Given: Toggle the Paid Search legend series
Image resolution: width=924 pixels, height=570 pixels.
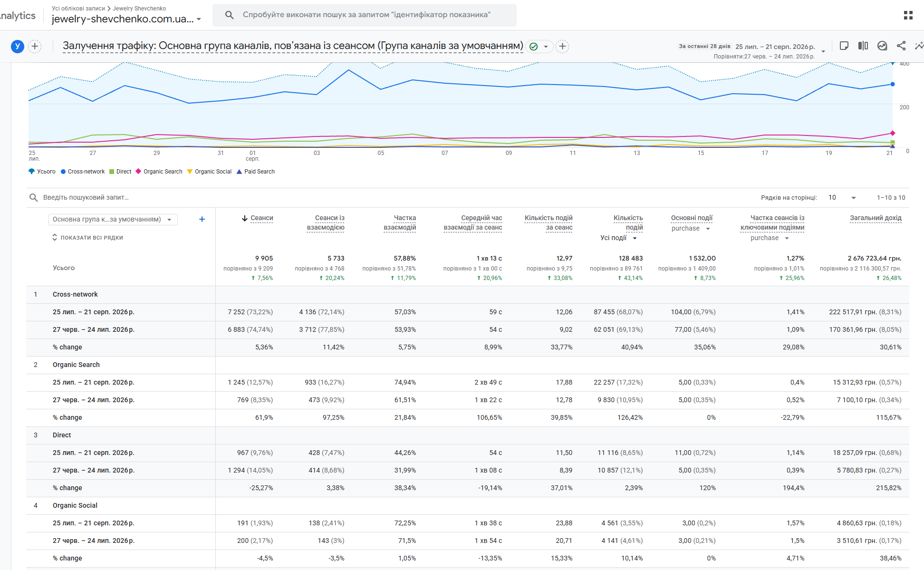Looking at the screenshot, I should (256, 172).
